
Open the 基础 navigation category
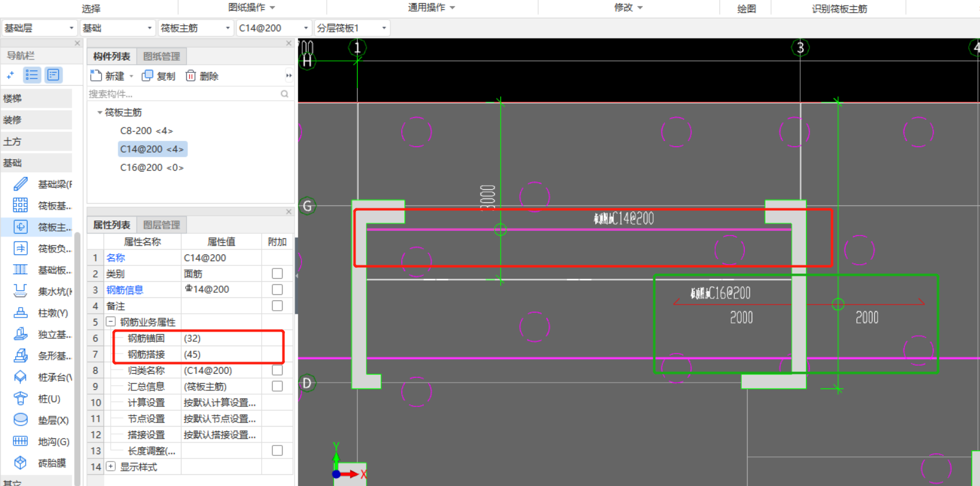click(x=36, y=162)
